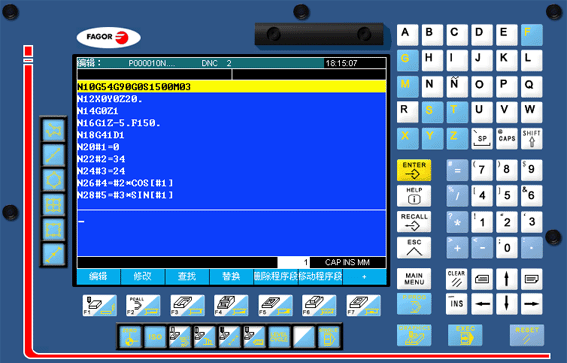
Task: Toggle the SHIFT key
Action: 532,138
